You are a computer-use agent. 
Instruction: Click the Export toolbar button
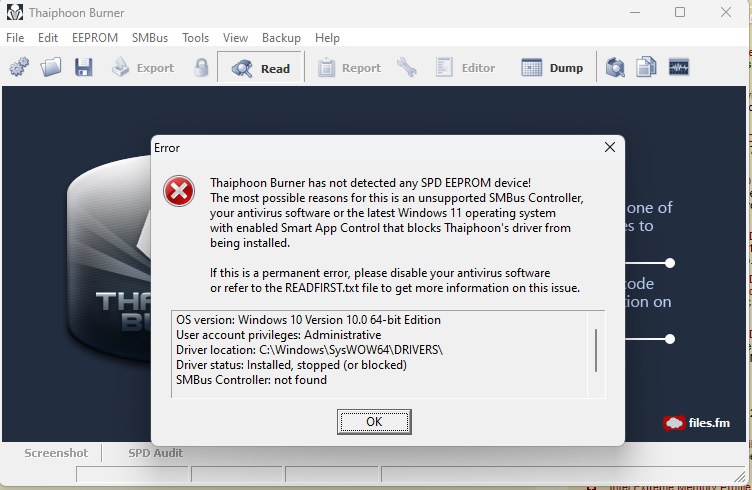[143, 68]
